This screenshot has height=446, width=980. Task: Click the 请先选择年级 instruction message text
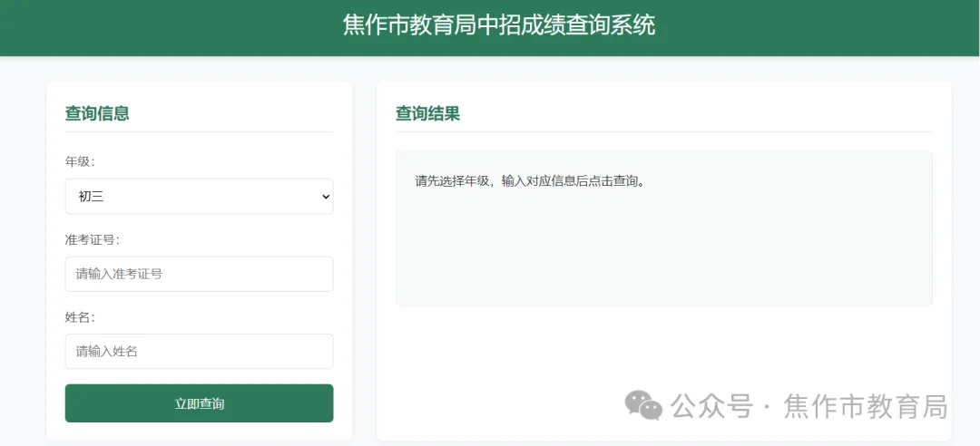tap(529, 182)
